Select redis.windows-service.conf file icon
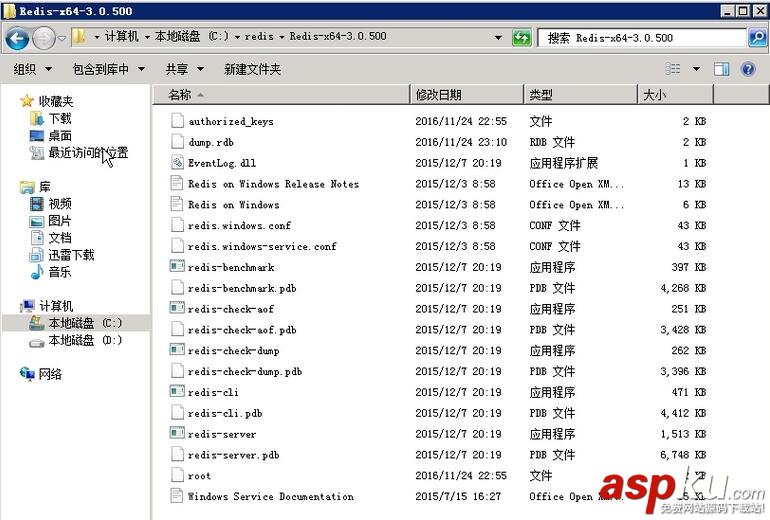Image resolution: width=770 pixels, height=520 pixels. click(177, 246)
